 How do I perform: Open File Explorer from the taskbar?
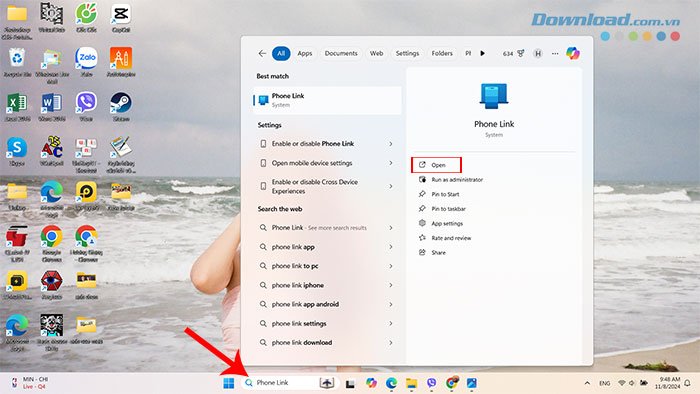(x=412, y=383)
